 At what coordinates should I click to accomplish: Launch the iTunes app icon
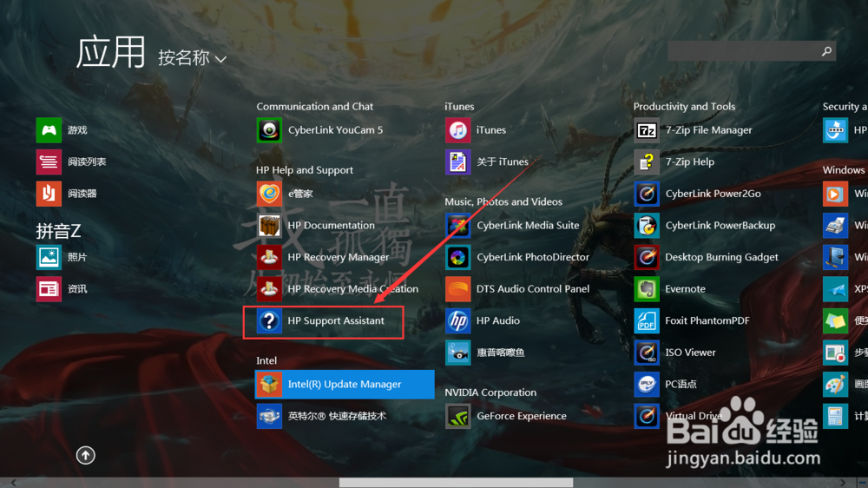tap(457, 130)
